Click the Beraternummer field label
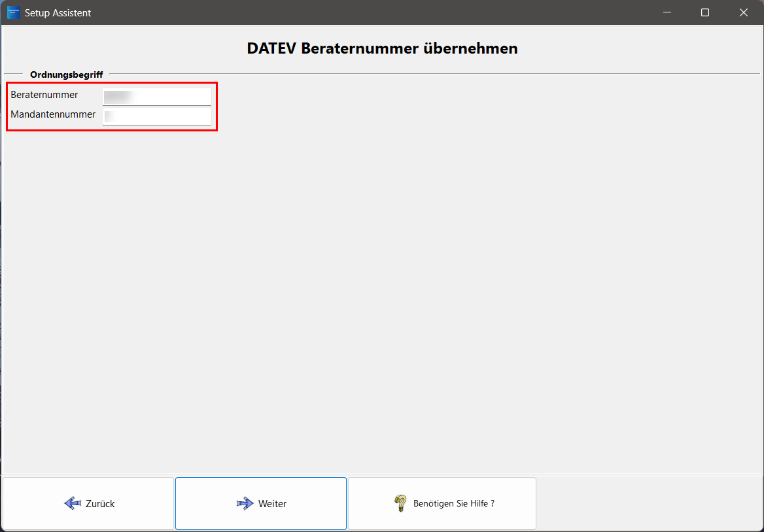 [44, 95]
